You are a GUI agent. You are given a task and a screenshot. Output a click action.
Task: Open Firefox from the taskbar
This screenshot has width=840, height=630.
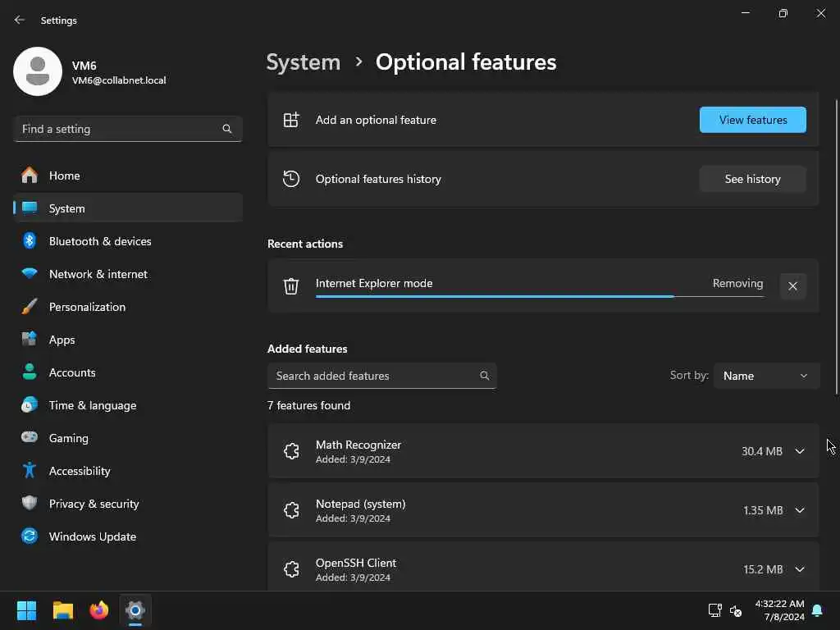tap(99, 610)
